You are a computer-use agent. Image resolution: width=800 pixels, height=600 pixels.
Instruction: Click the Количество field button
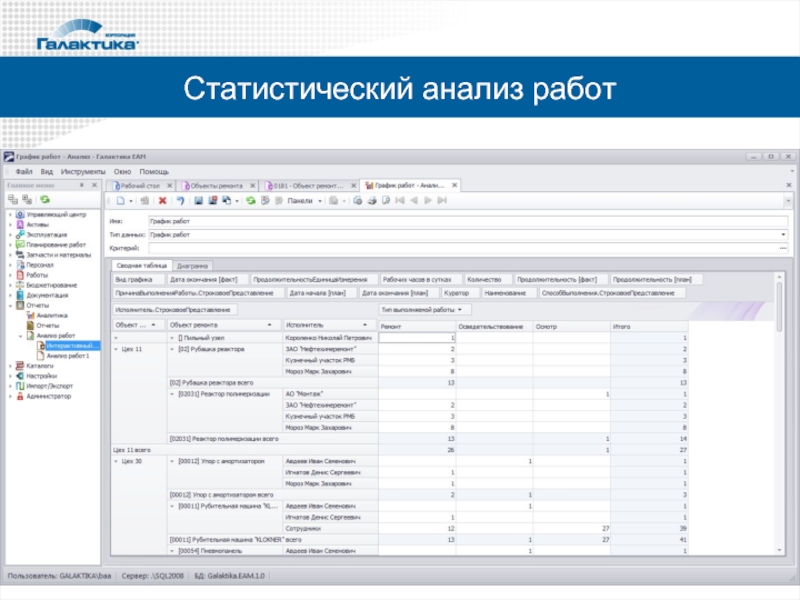click(487, 280)
